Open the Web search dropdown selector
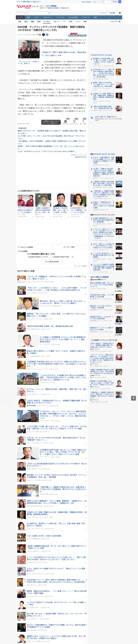This screenshot has width=138, height=644. [115, 2]
